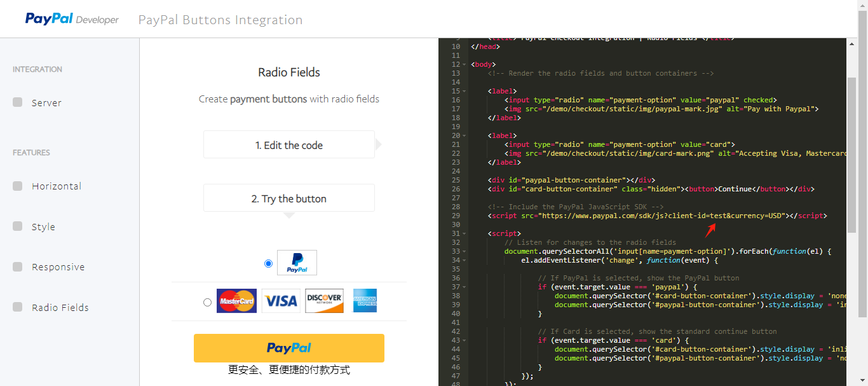Click the yellow PayPal checkout button
Viewport: 868px width, 386px height.
point(289,348)
